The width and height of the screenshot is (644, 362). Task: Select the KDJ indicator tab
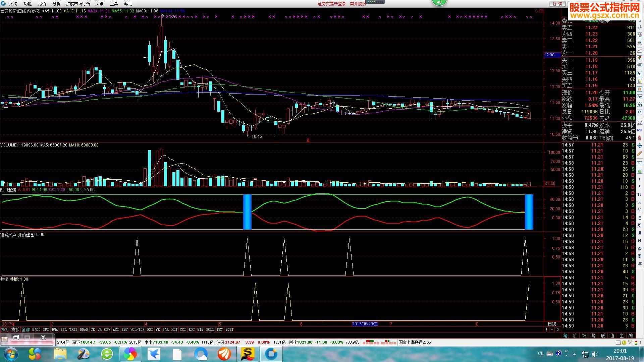click(174, 330)
